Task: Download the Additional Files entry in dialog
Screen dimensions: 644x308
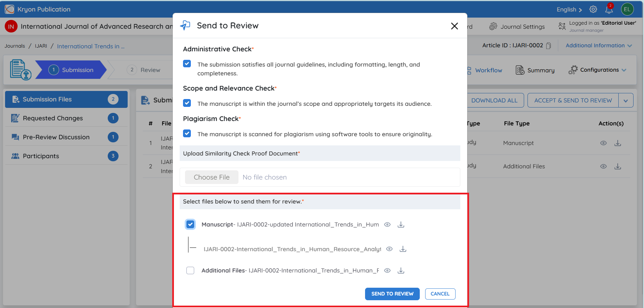Action: 401,270
